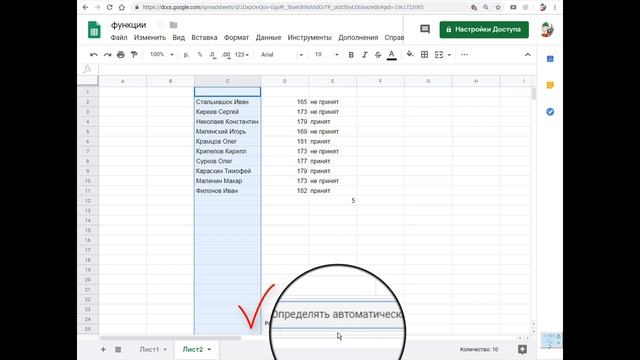The height and width of the screenshot is (360, 640).
Task: Open Calendar in side panel
Action: click(550, 59)
